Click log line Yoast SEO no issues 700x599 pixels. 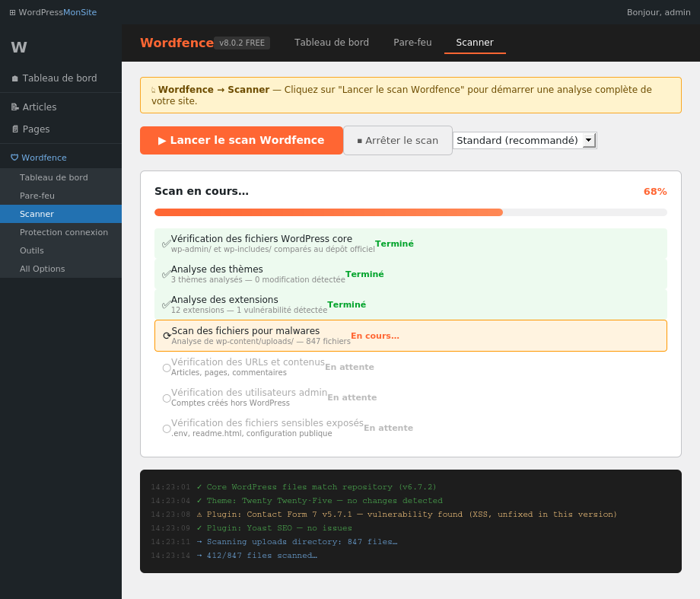pyautogui.click(x=251, y=528)
